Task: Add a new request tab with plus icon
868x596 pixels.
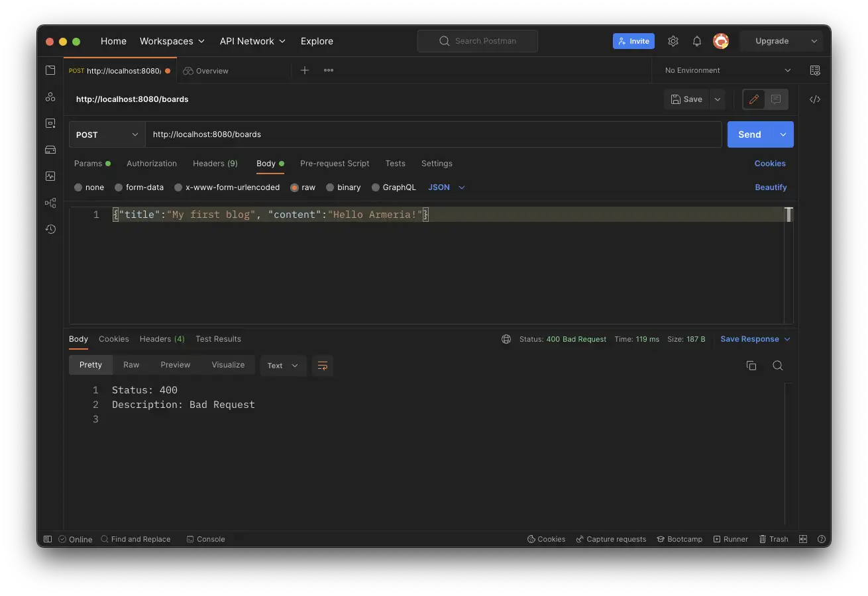Action: [x=305, y=70]
